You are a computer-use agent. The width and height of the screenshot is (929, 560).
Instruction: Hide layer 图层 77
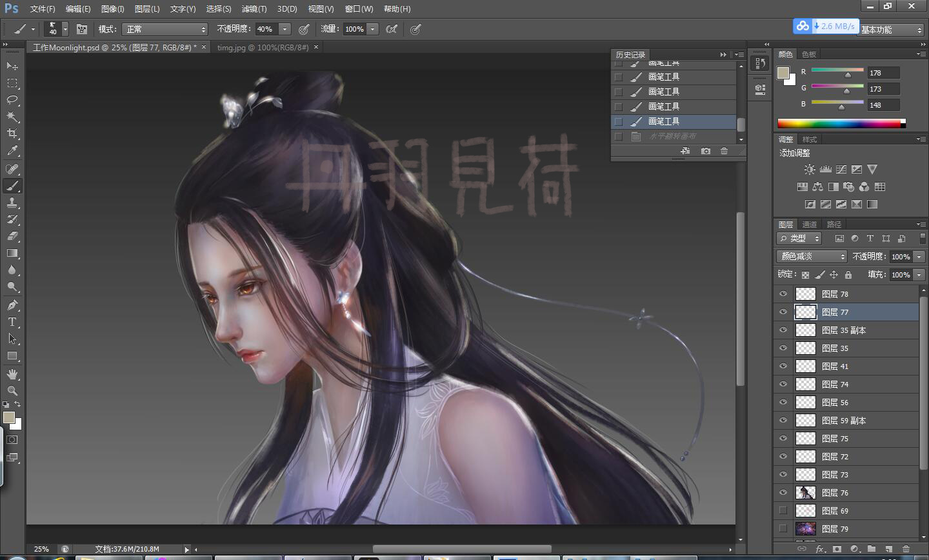point(783,312)
